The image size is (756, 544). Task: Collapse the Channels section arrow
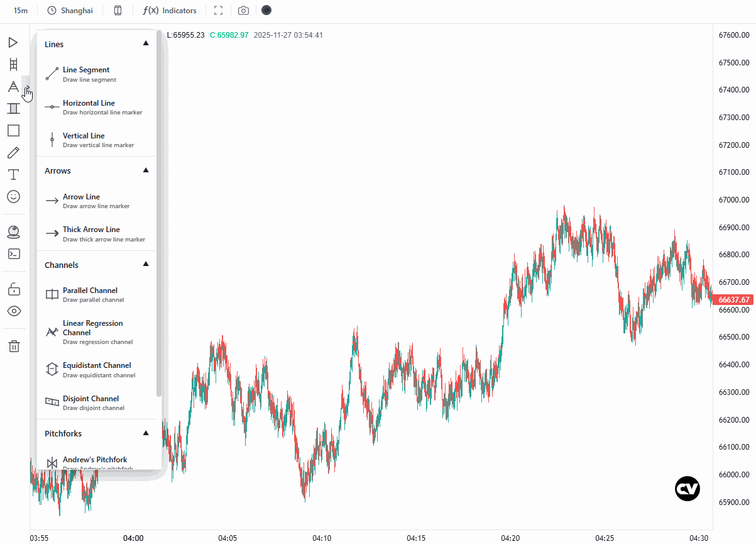pyautogui.click(x=146, y=264)
